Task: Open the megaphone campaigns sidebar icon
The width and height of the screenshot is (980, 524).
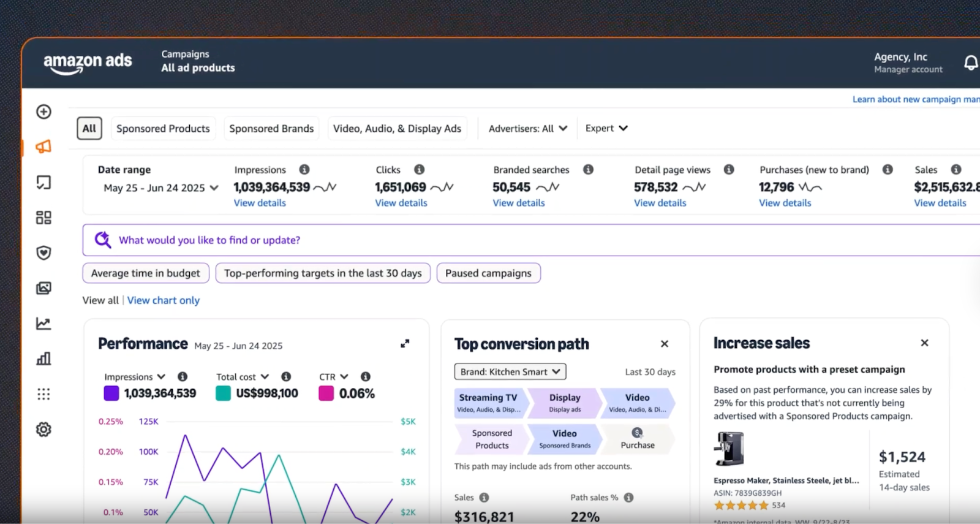Action: (43, 146)
